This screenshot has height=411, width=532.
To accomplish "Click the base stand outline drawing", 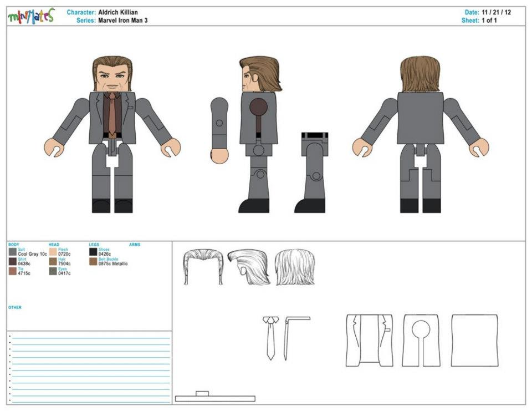I will [x=215, y=397].
